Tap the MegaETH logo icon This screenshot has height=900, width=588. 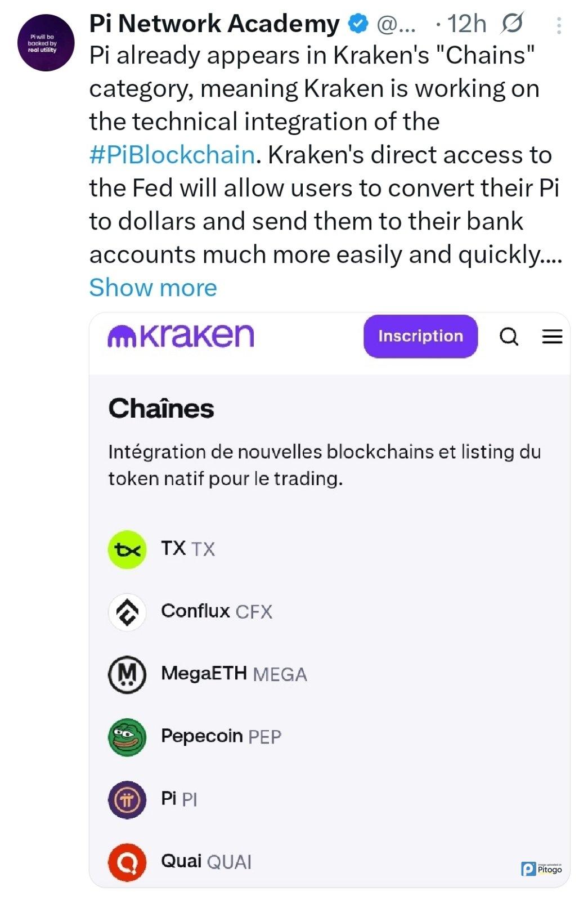pyautogui.click(x=127, y=674)
